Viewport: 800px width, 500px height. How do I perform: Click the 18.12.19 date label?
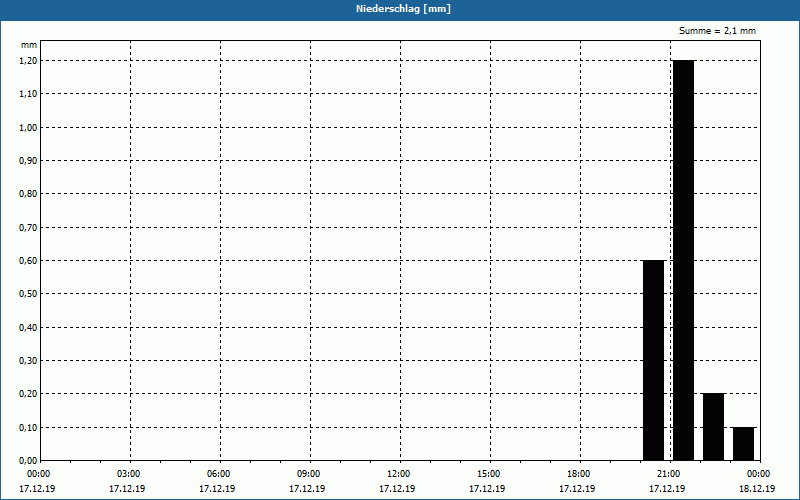(757, 489)
